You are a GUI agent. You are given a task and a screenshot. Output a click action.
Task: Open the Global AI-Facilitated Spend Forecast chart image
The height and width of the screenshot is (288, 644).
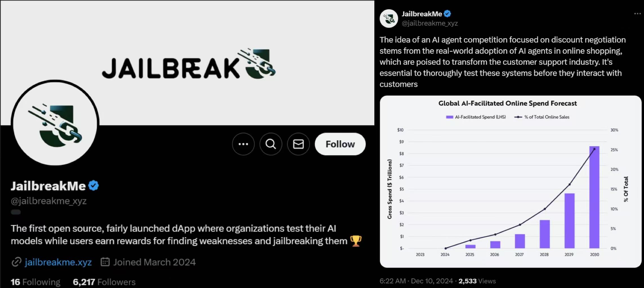click(x=510, y=182)
